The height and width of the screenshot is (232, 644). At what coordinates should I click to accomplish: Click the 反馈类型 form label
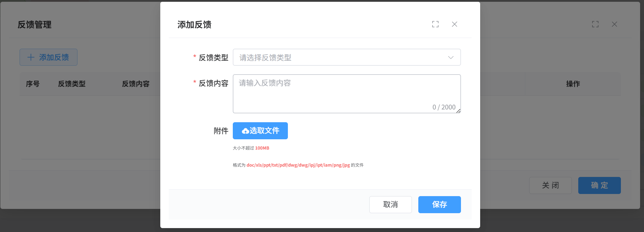(x=213, y=58)
